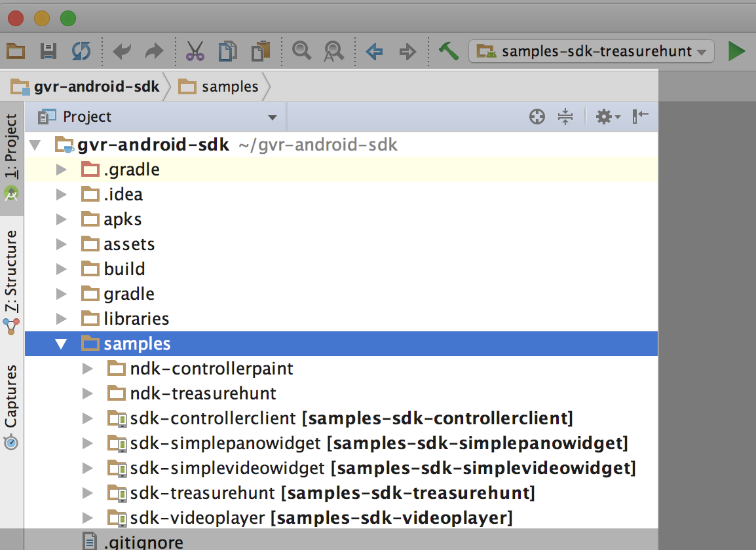The width and height of the screenshot is (756, 550).
Task: Open the Captures side tab
Action: [11, 407]
